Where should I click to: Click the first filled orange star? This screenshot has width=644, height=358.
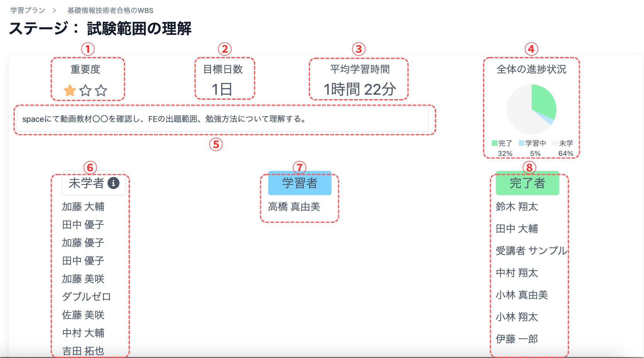(70, 91)
